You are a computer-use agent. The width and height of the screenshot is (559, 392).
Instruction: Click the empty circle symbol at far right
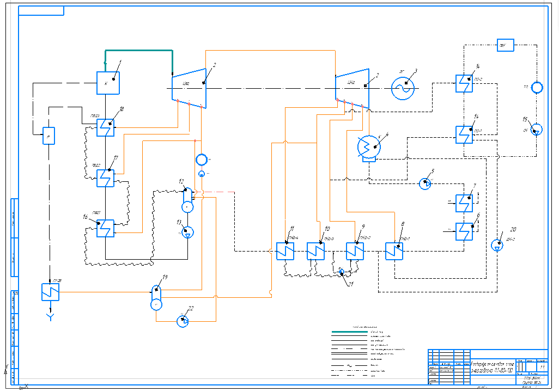click(537, 88)
